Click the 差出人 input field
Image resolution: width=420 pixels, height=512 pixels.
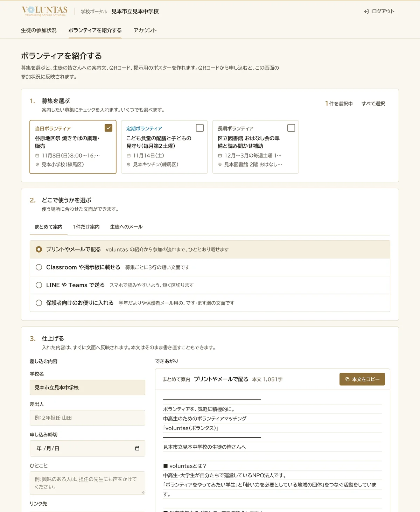click(87, 418)
